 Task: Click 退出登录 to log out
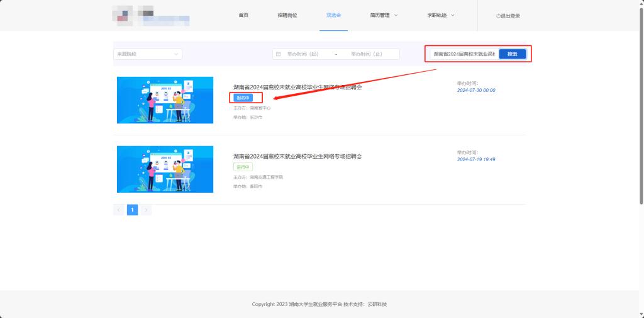508,16
